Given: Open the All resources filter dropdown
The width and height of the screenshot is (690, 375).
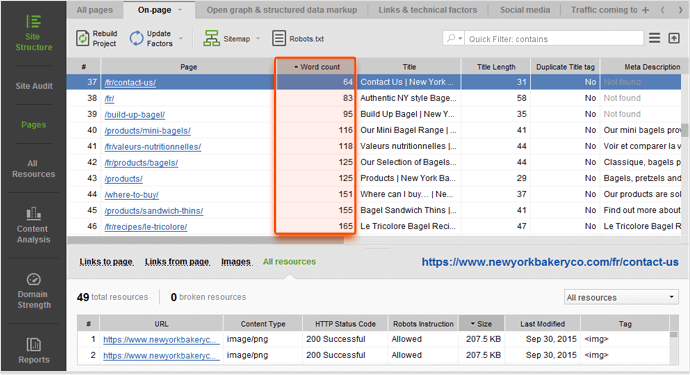Looking at the screenshot, I should point(621,297).
